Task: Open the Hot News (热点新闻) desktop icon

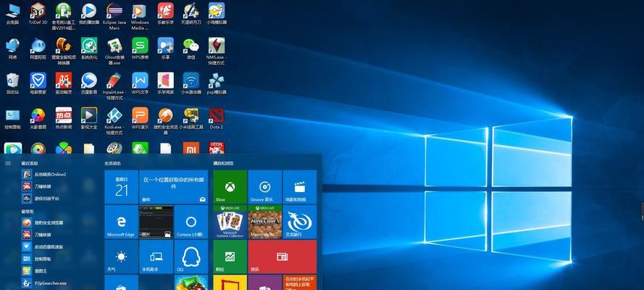Action: 63,119
